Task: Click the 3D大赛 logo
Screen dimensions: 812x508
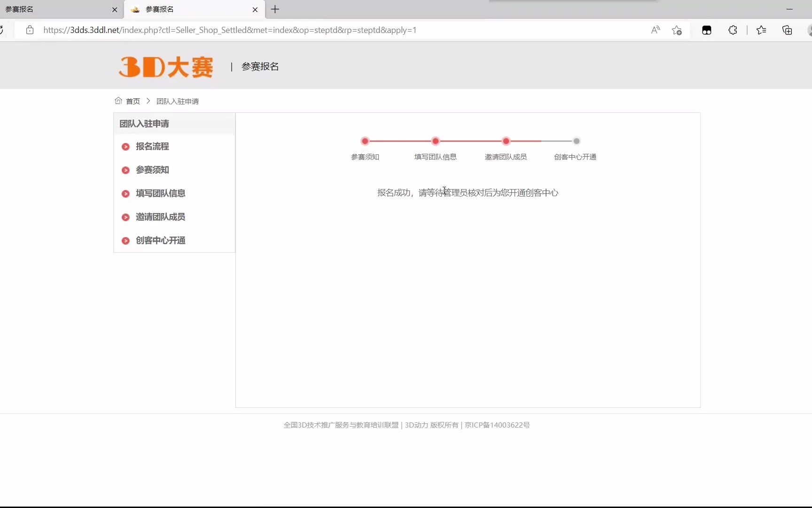Action: [x=166, y=67]
